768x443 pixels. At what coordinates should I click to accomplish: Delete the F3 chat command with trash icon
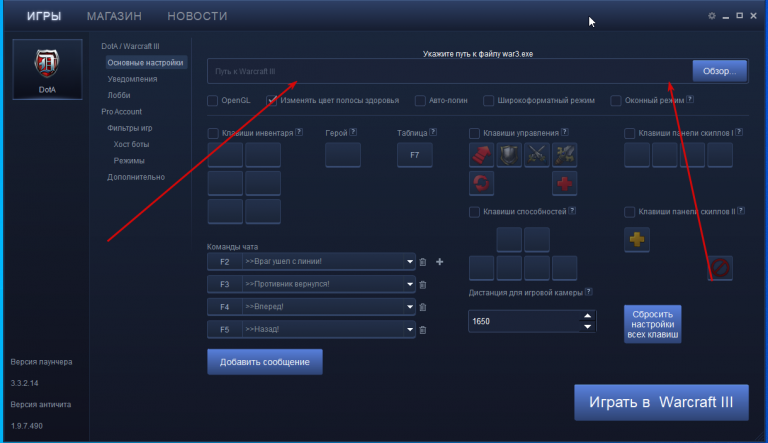[423, 285]
